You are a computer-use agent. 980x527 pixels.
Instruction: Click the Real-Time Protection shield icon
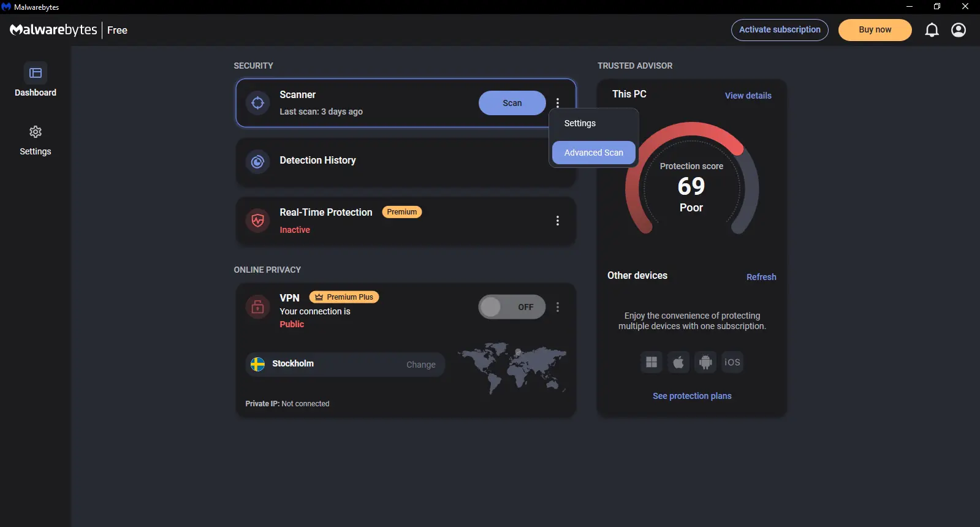coord(258,221)
